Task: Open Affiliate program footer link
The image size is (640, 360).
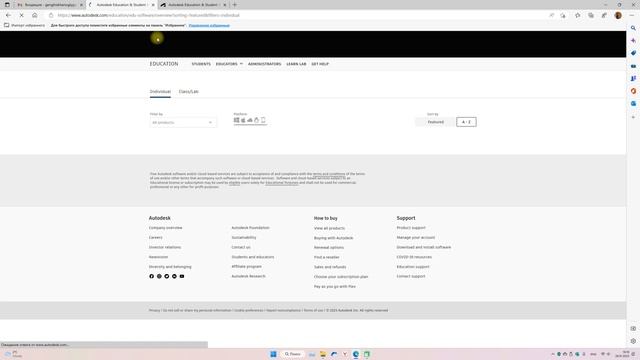Action: click(x=247, y=267)
